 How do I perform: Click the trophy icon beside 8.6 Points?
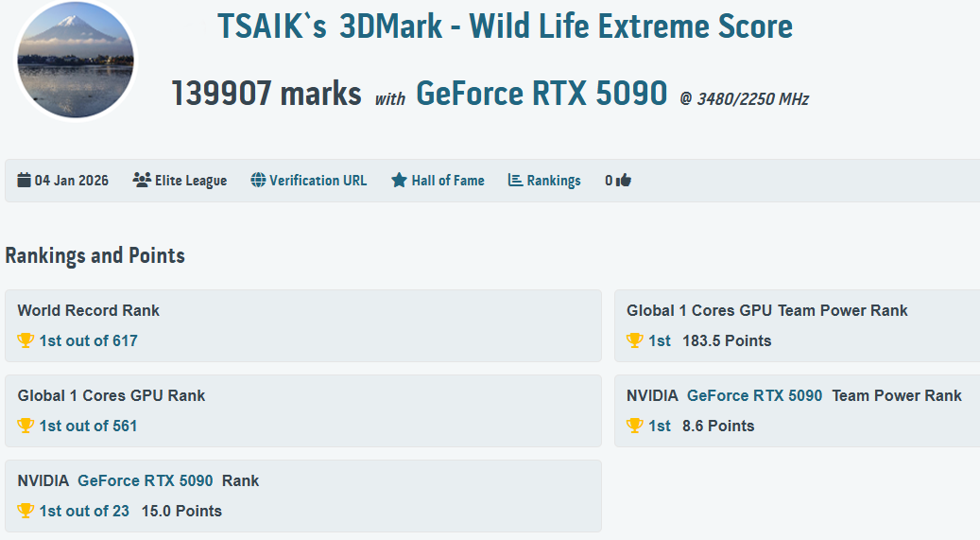635,426
